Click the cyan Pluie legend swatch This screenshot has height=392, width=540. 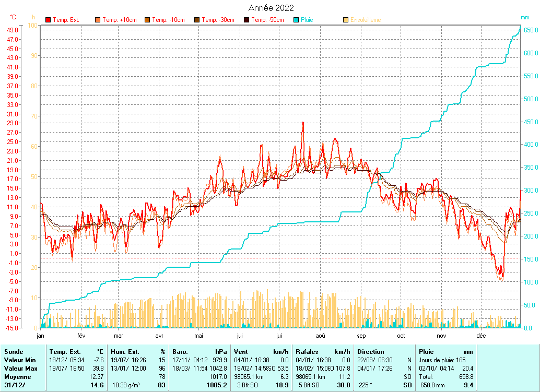[296, 20]
